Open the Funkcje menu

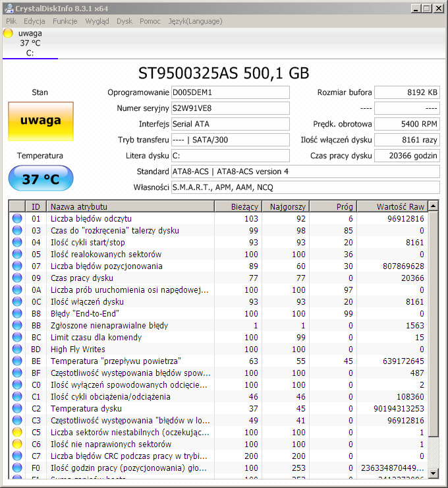pyautogui.click(x=65, y=21)
